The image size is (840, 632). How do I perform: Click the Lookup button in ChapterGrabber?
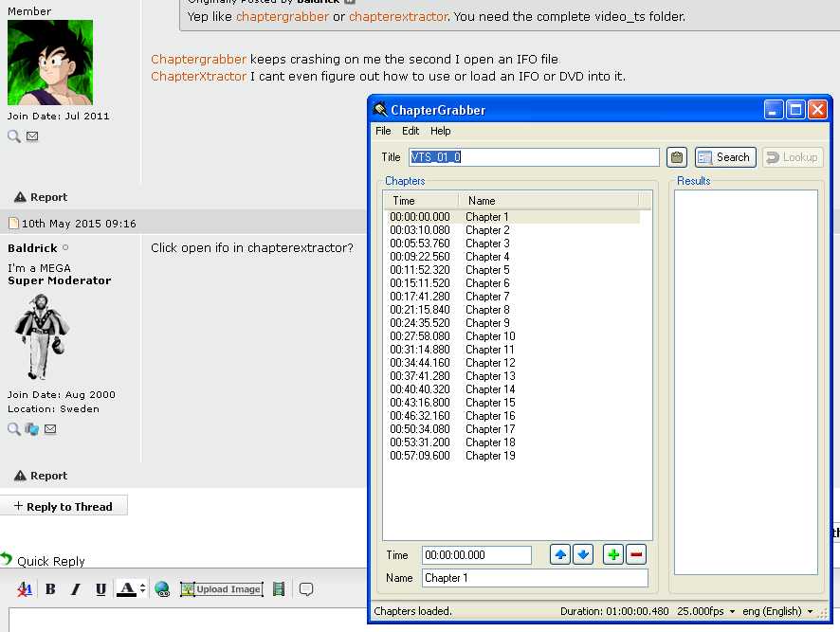pos(793,157)
